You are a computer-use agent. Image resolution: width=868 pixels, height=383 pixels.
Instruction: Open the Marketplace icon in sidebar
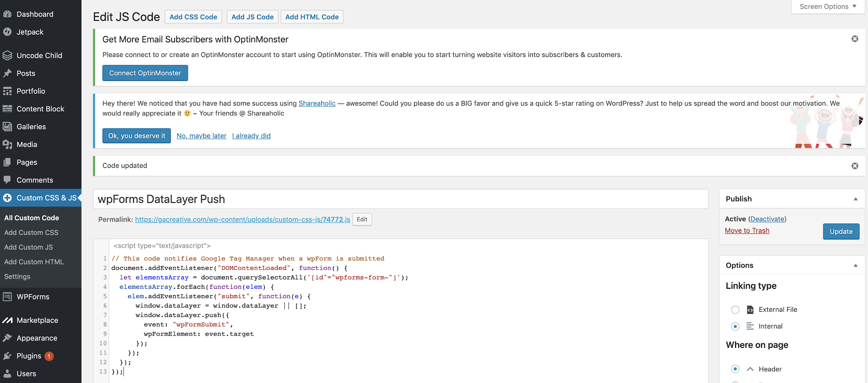point(7,320)
